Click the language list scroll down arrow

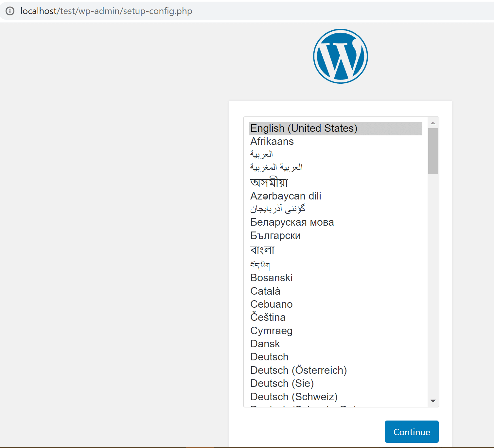pos(433,401)
